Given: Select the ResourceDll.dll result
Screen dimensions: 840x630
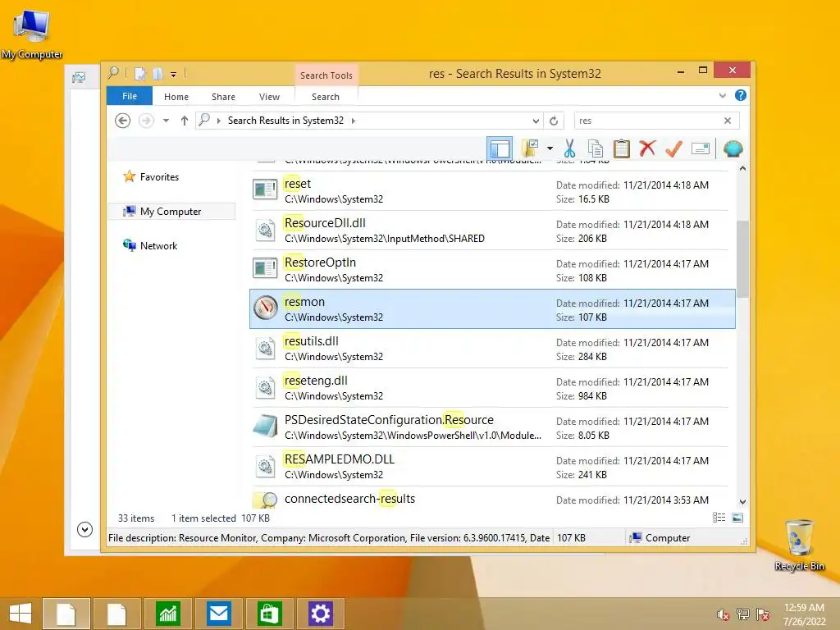Looking at the screenshot, I should pyautogui.click(x=492, y=231).
